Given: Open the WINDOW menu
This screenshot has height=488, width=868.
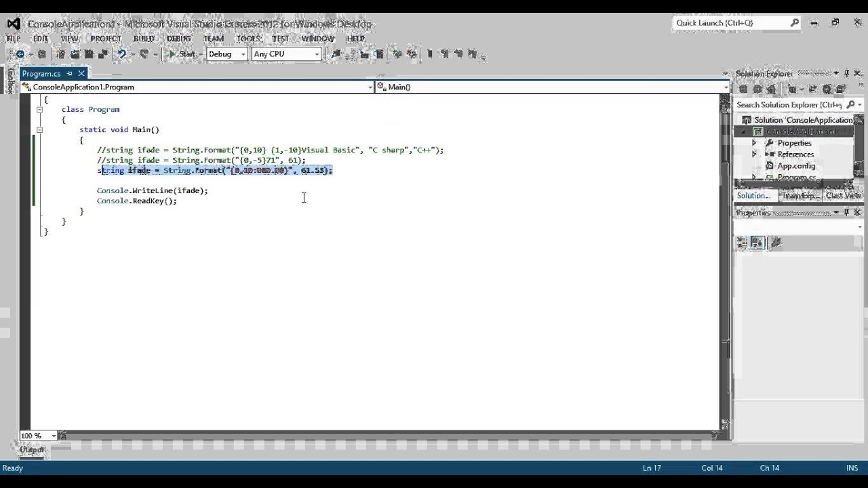Looking at the screenshot, I should (318, 39).
